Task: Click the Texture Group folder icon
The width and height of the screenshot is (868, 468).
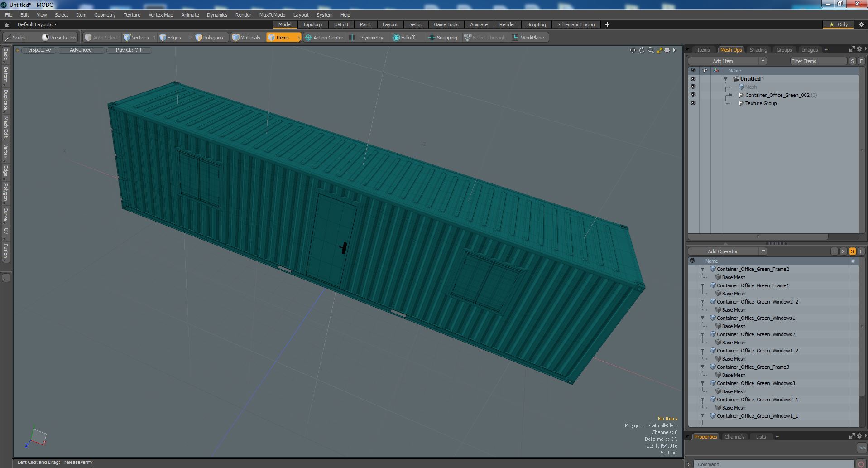Action: point(741,103)
